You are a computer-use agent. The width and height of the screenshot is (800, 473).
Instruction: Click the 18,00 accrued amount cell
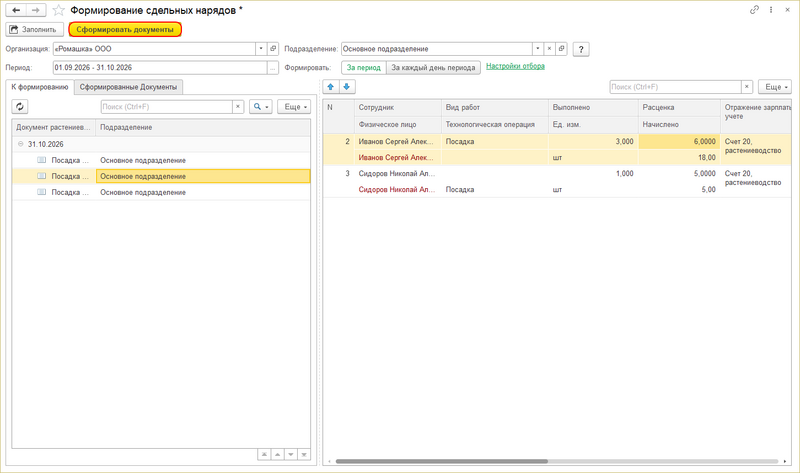pos(679,158)
